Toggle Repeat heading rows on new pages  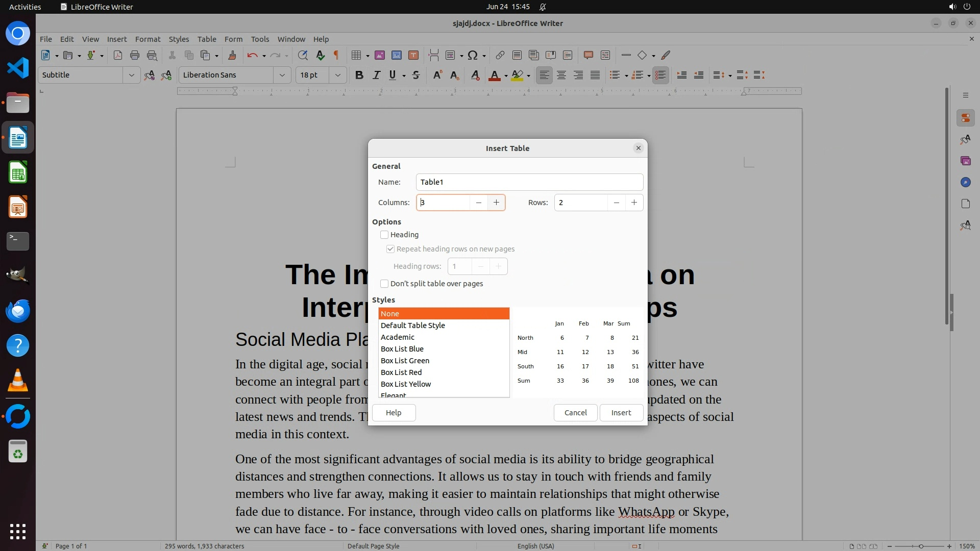pos(390,249)
